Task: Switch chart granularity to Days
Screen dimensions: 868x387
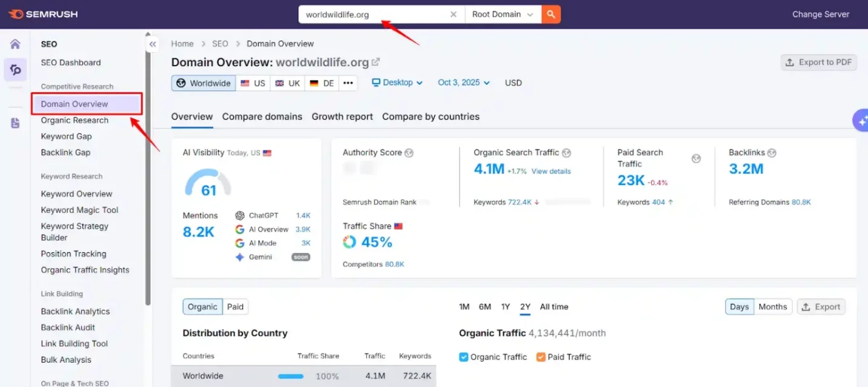Action: [x=739, y=307]
